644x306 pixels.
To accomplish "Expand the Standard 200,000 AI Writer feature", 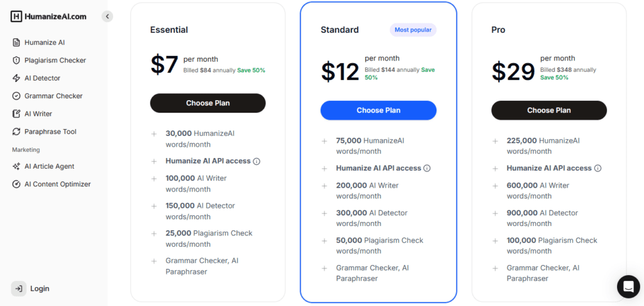I will tap(325, 186).
